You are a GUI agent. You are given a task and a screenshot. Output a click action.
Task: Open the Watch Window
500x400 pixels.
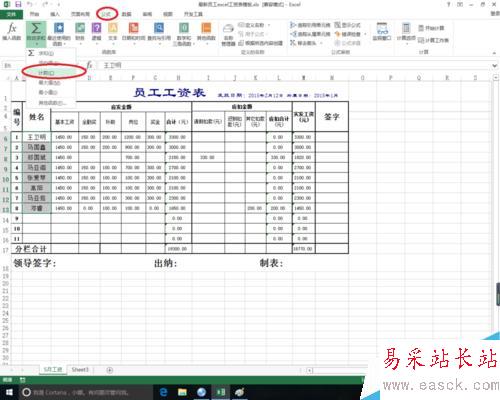click(382, 32)
